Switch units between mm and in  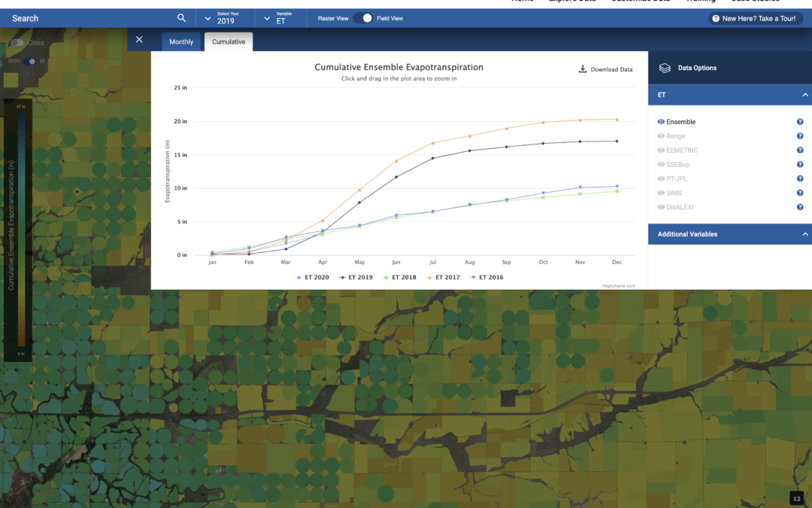click(31, 61)
